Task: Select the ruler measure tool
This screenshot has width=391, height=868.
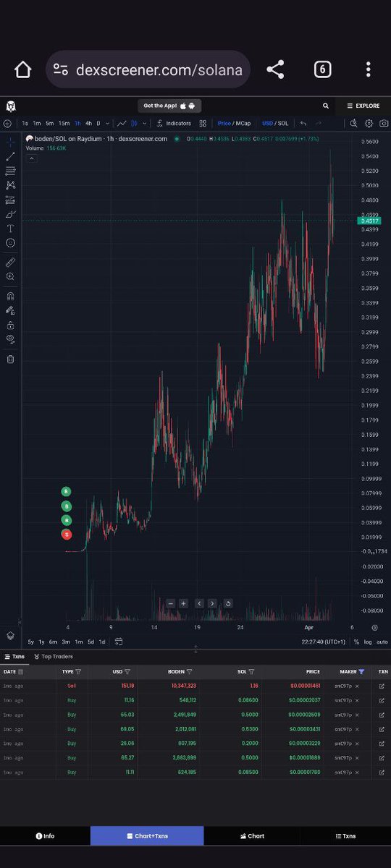Action: (10, 262)
